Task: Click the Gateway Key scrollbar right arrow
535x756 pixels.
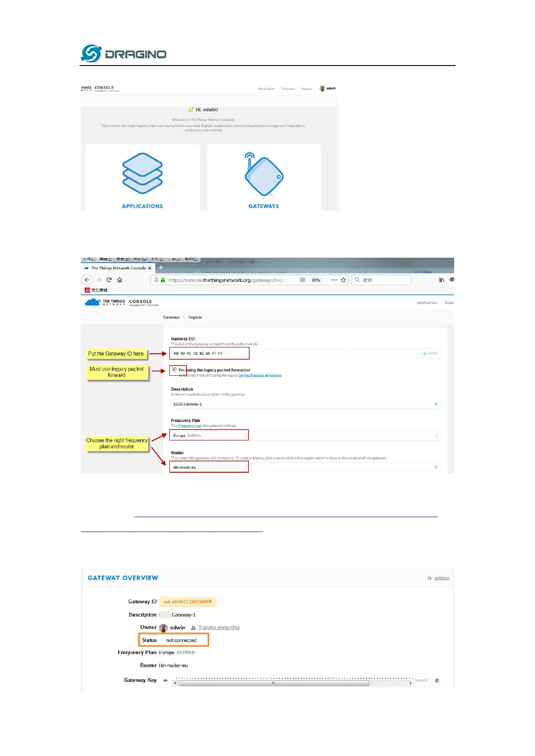Action: coord(411,683)
